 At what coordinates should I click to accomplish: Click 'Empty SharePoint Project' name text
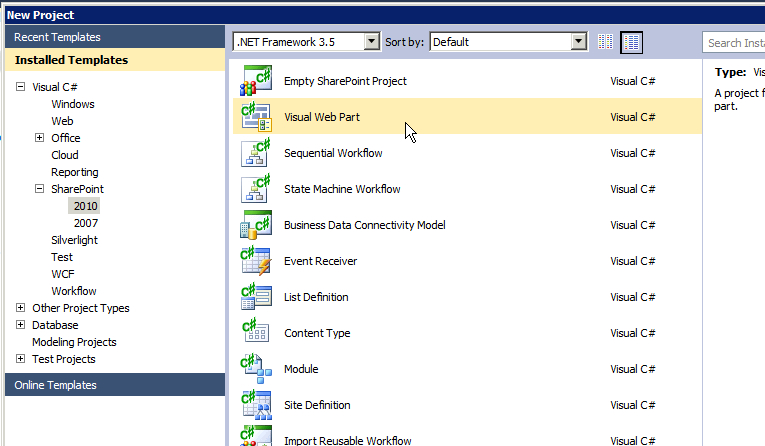click(x=345, y=81)
